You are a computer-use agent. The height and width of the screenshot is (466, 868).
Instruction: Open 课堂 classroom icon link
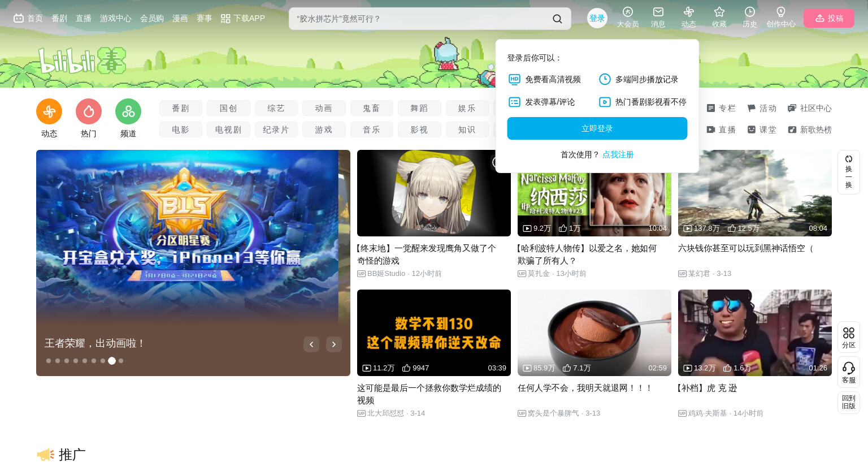762,130
